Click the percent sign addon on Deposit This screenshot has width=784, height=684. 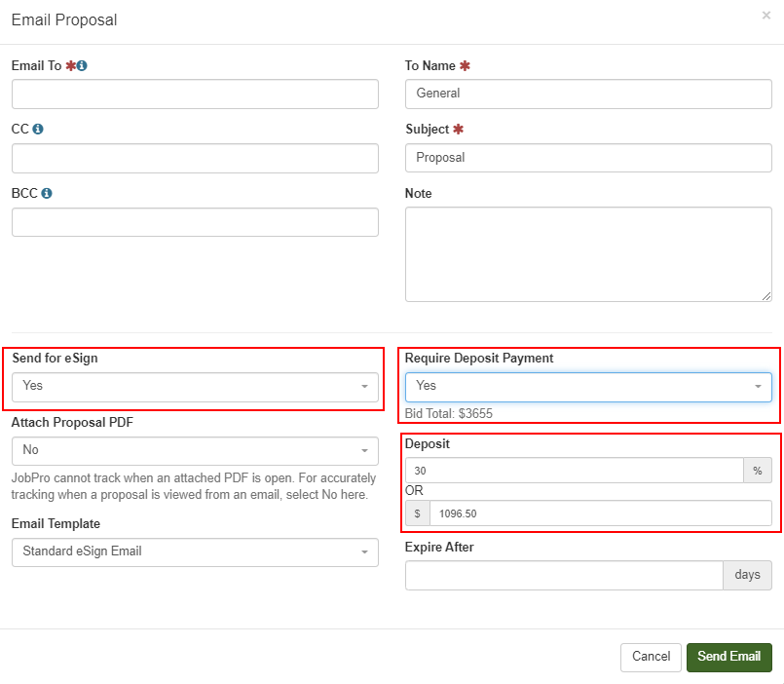coord(758,471)
